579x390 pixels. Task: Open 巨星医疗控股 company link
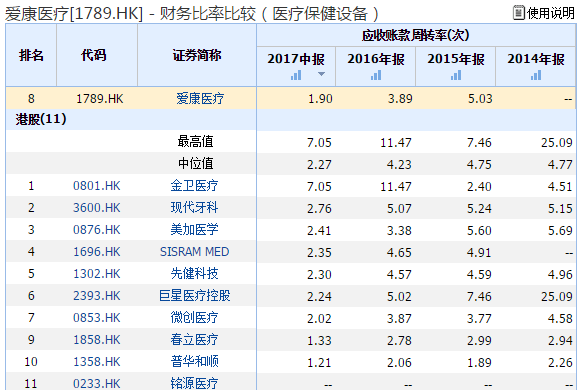pos(195,295)
